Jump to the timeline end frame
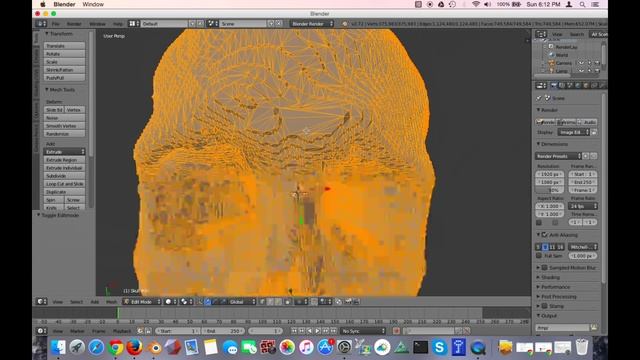 333,331
